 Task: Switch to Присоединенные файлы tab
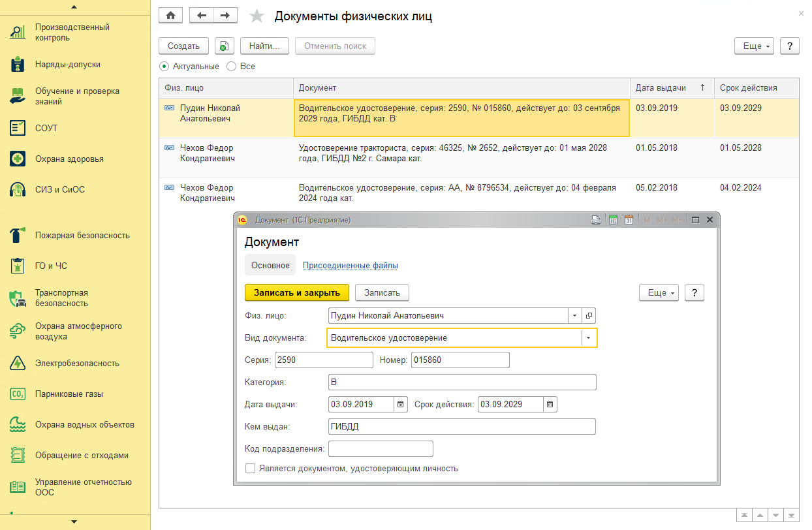pyautogui.click(x=351, y=266)
